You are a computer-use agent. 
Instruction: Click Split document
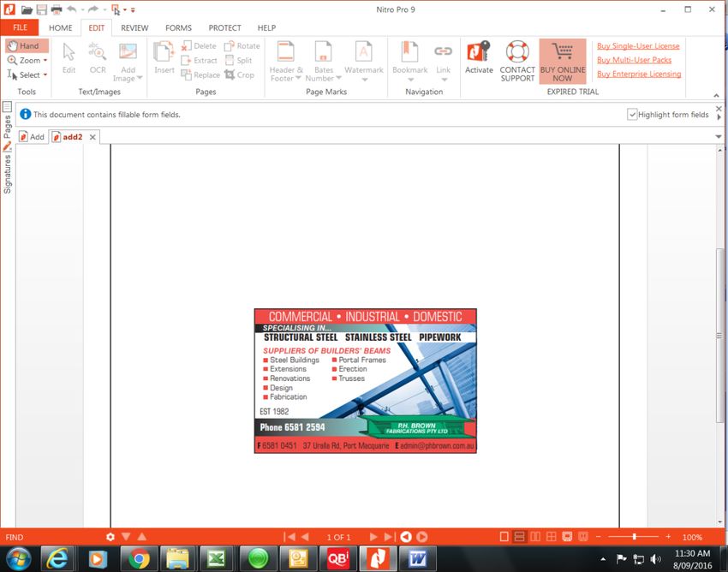[238, 60]
